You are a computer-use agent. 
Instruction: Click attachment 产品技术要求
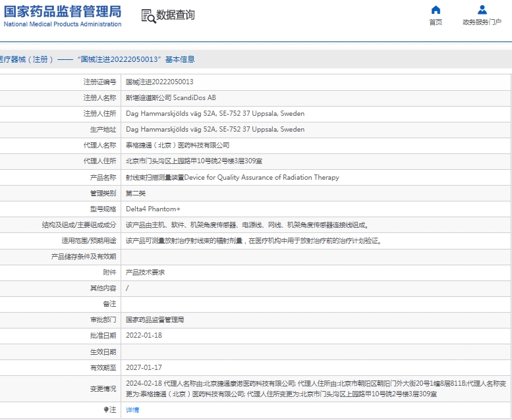146,273
